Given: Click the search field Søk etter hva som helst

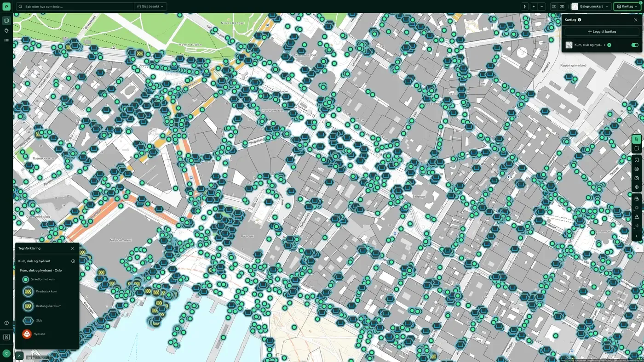Looking at the screenshot, I should tap(75, 6).
